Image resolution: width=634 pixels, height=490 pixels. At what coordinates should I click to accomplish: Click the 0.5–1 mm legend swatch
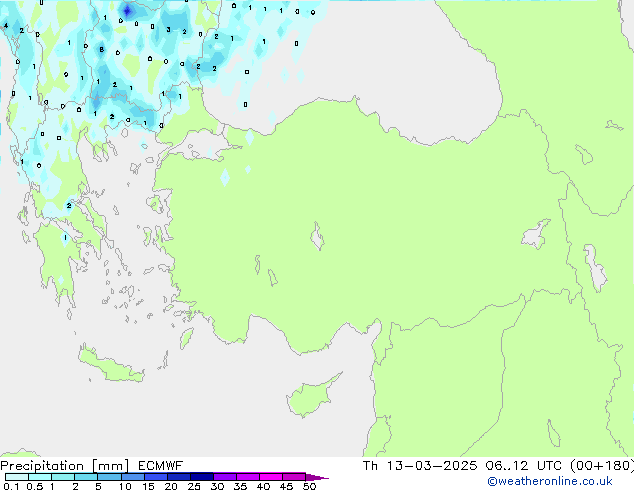pyautogui.click(x=40, y=477)
